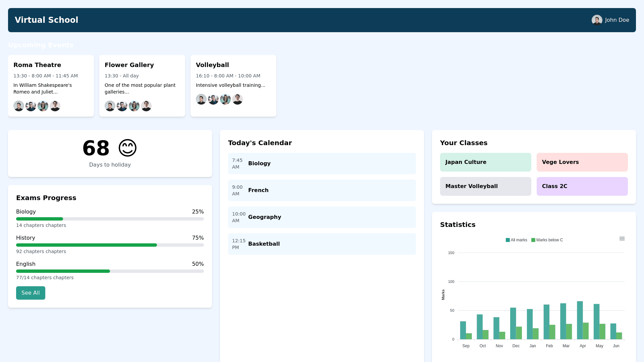Image resolution: width=644 pixels, height=362 pixels.
Task: Click last attendee avatar in Volleyball card
Action: (x=237, y=99)
